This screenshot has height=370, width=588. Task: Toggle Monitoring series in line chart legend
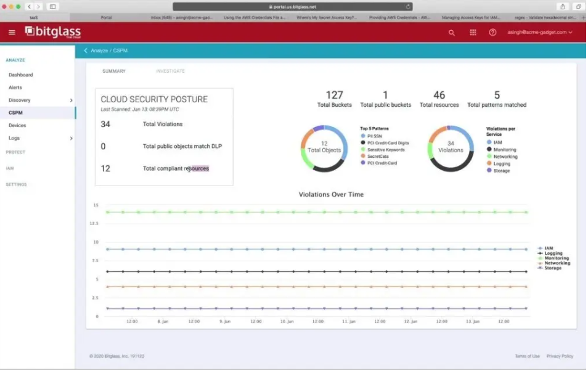[553, 258]
